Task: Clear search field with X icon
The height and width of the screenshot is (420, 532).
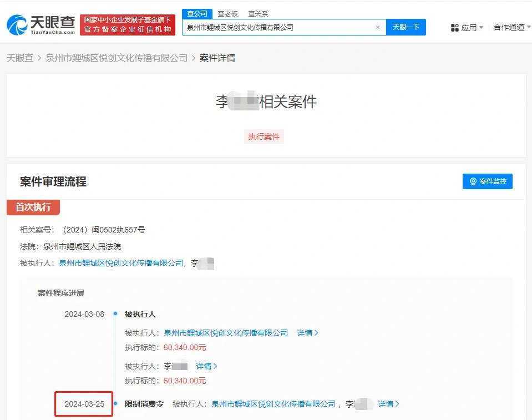Action: [378, 27]
